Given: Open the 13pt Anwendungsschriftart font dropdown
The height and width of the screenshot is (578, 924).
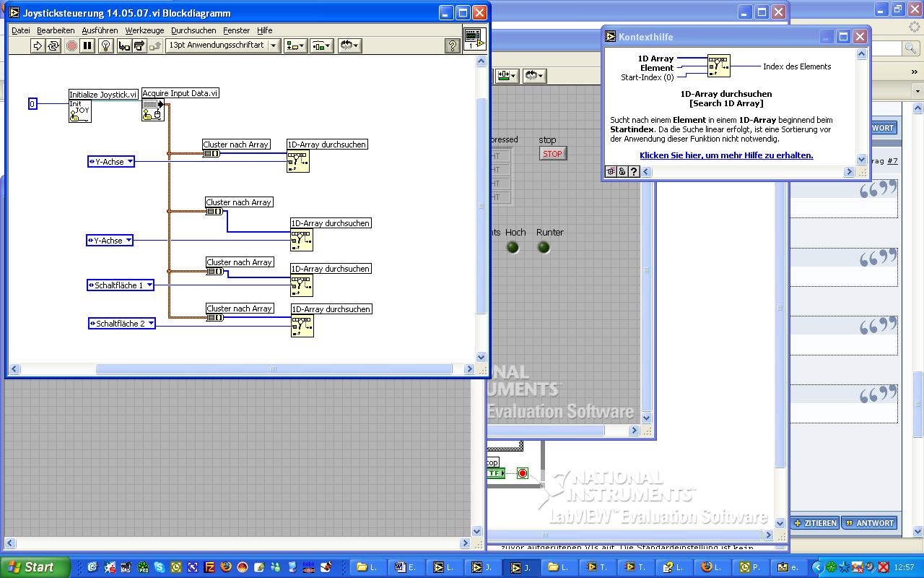Looking at the screenshot, I should coord(222,46).
